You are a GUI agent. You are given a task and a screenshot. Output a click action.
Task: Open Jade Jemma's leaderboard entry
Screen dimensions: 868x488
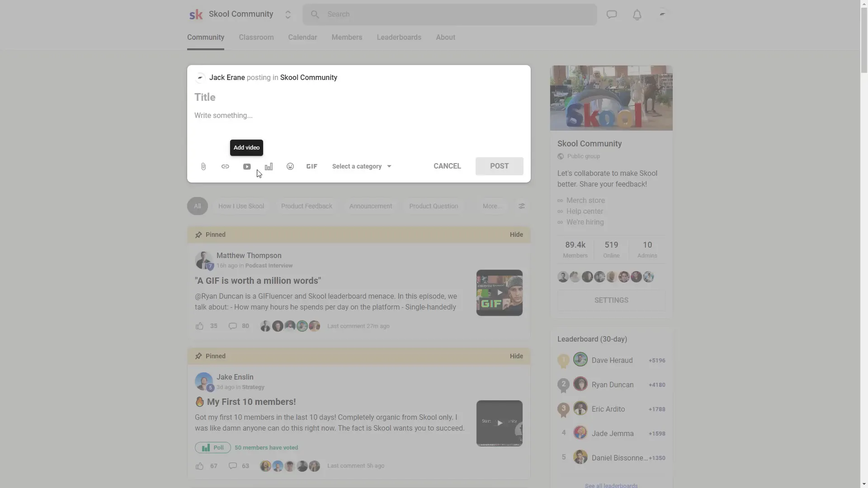tap(611, 434)
